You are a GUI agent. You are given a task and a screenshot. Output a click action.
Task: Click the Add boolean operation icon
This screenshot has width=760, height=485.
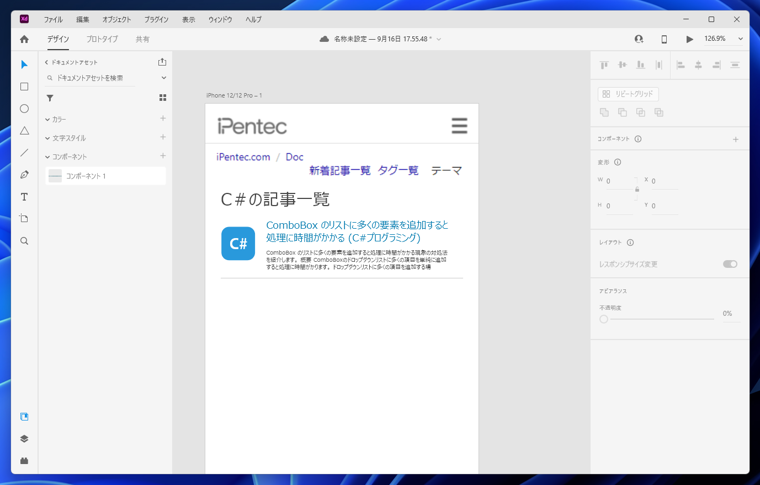point(604,112)
